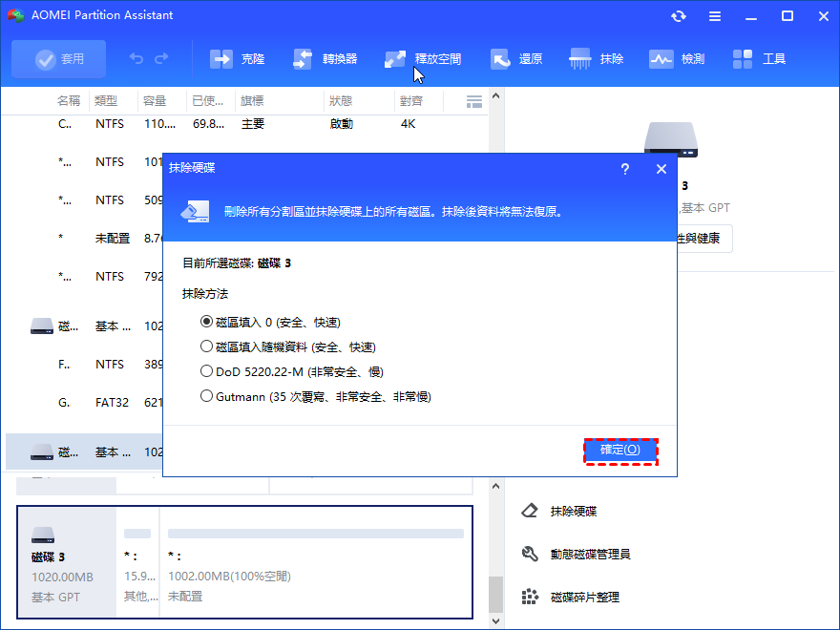Open the 檢測 test tool
Image resolution: width=840 pixels, height=630 pixels.
click(677, 59)
